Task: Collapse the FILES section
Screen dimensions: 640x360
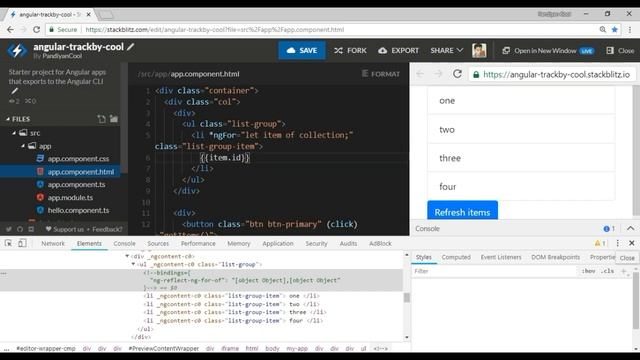Action: pos(8,119)
